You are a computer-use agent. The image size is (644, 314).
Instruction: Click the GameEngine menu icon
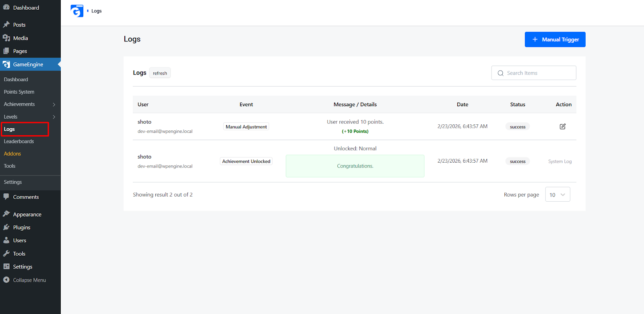[x=6, y=64]
